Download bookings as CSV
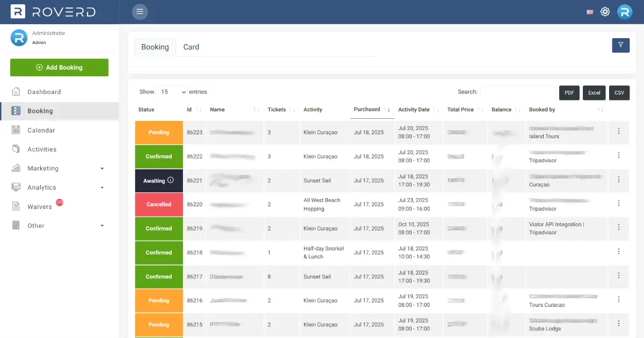Viewport: 644px width, 338px height. point(619,93)
